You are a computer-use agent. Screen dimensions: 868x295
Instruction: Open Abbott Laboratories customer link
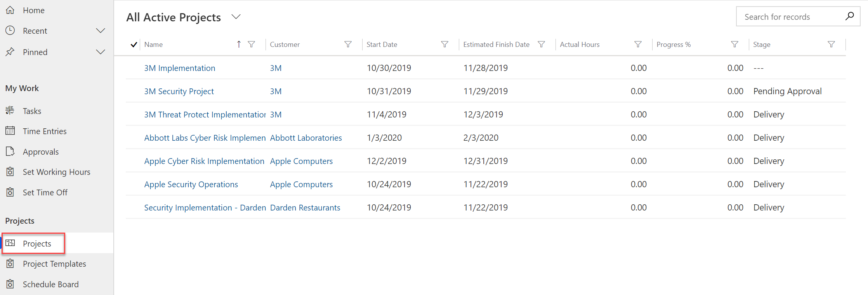[306, 138]
